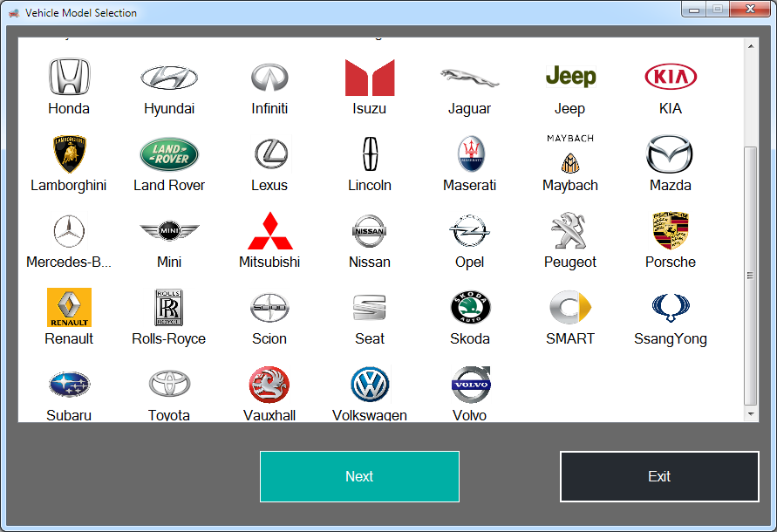The height and width of the screenshot is (532, 777).
Task: Select the Lexus logo
Action: click(x=271, y=153)
